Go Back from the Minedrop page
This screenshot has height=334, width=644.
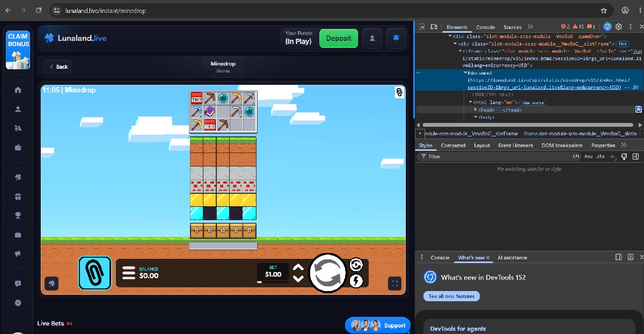click(58, 67)
